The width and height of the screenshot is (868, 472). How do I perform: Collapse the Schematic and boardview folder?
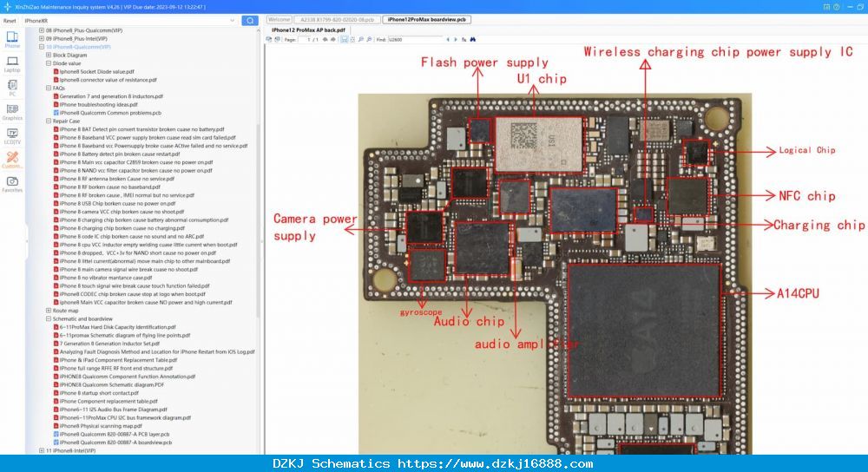(49, 318)
